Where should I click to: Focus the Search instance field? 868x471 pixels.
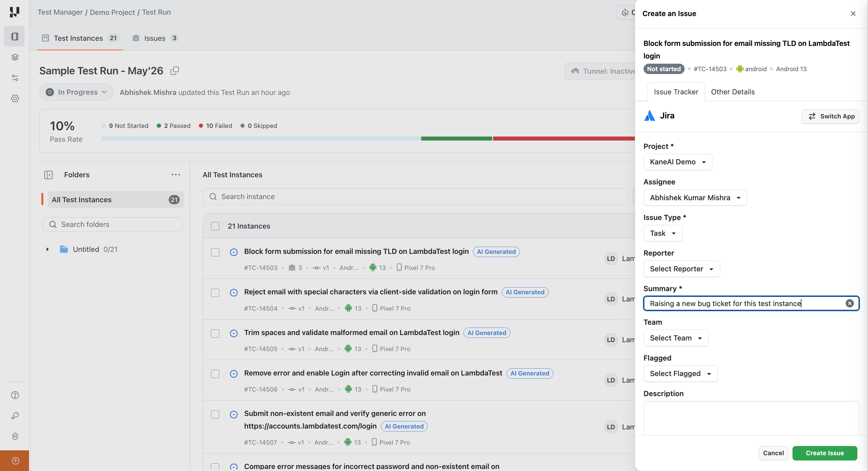[x=415, y=196]
